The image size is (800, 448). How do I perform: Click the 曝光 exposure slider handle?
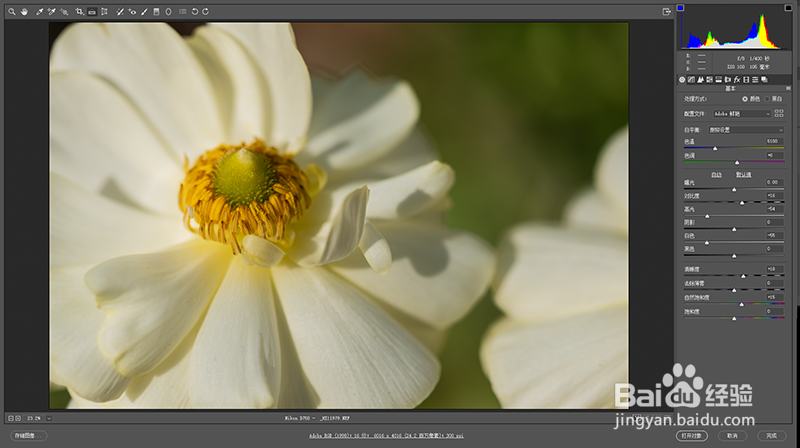click(x=734, y=189)
